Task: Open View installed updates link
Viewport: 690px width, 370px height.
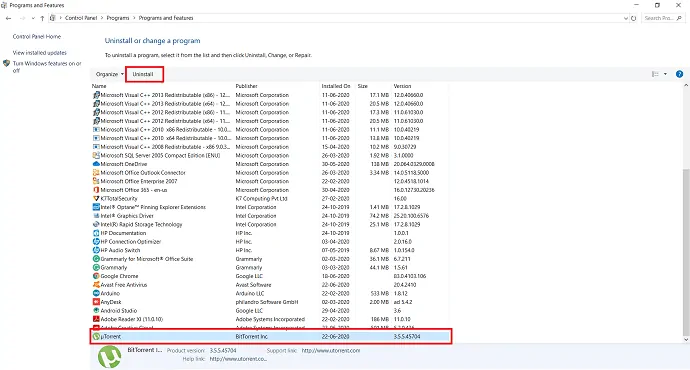Action: [x=40, y=53]
